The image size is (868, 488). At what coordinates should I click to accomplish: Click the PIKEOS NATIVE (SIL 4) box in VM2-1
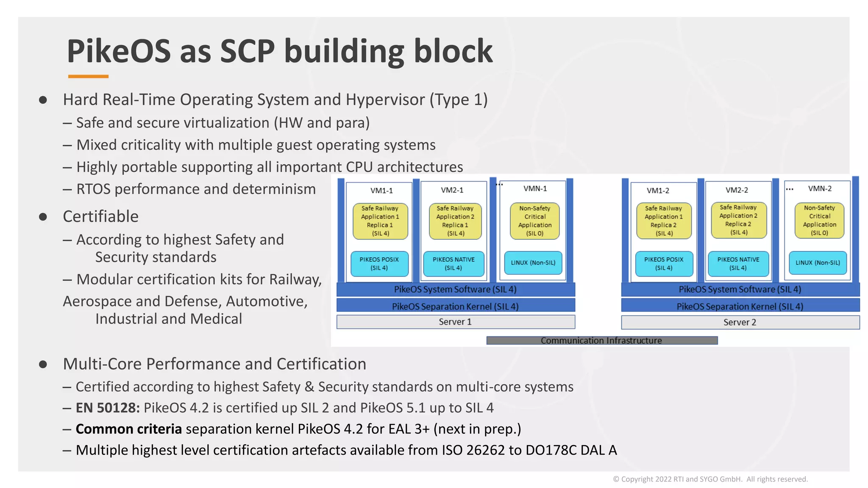click(453, 263)
